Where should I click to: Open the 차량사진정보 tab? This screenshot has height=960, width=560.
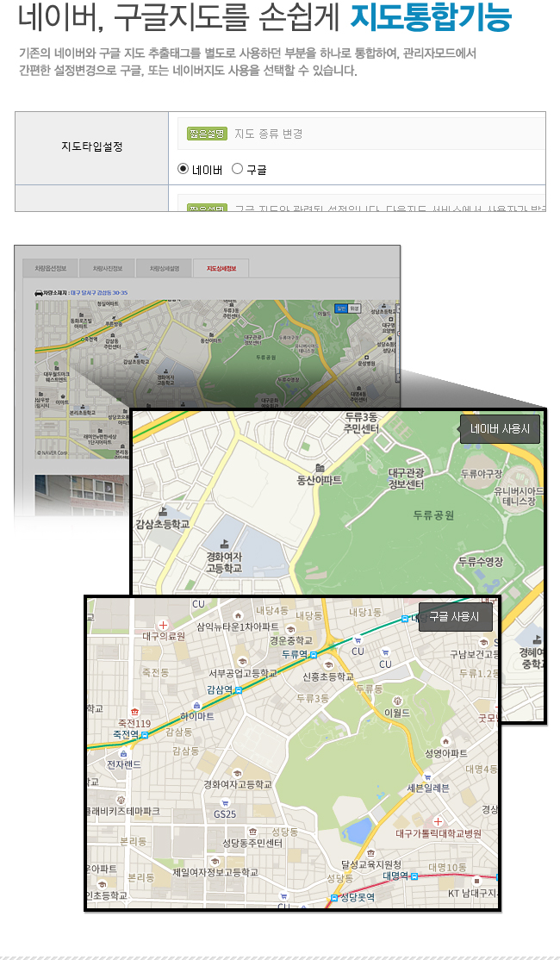pyautogui.click(x=107, y=268)
